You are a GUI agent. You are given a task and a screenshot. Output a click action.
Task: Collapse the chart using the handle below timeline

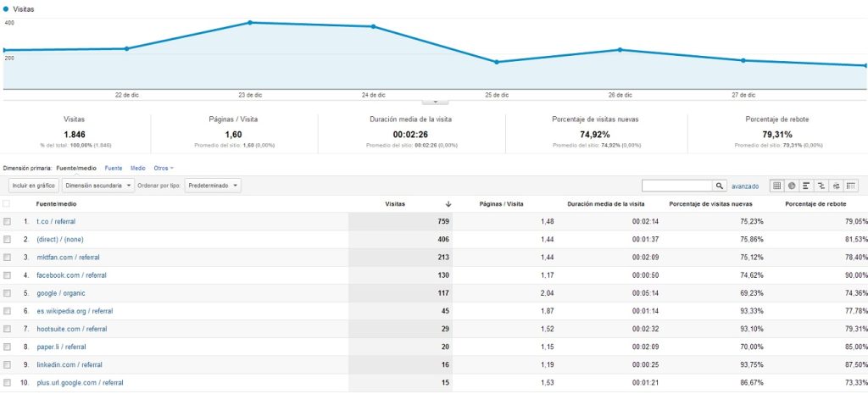[435, 103]
